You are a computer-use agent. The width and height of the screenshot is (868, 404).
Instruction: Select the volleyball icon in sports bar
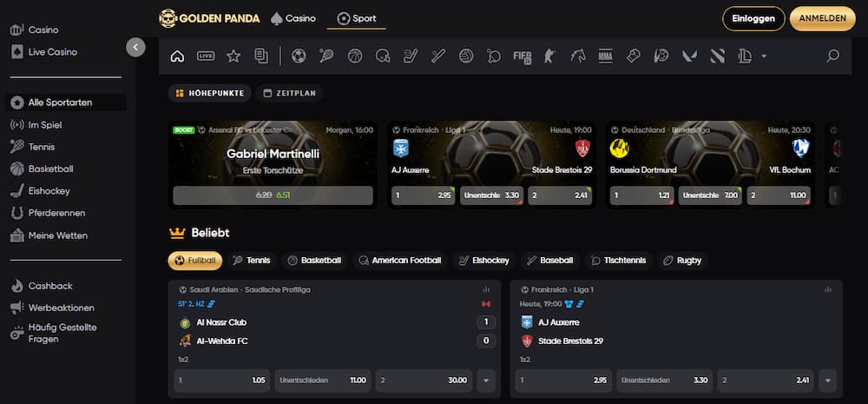pyautogui.click(x=466, y=56)
